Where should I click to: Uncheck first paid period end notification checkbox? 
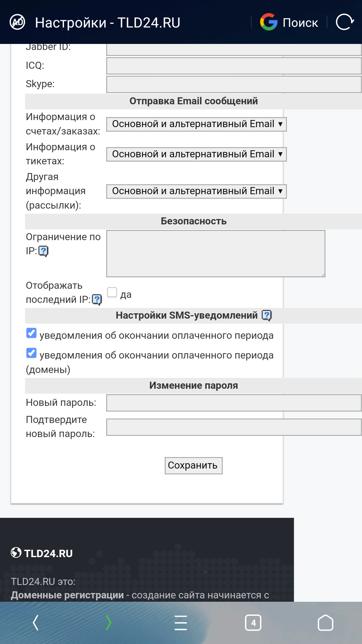pyautogui.click(x=32, y=333)
